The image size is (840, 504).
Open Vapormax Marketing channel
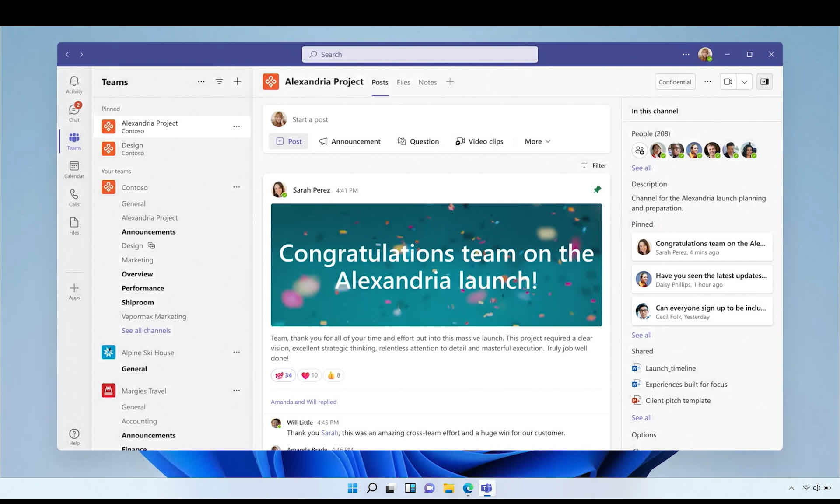coord(154,316)
